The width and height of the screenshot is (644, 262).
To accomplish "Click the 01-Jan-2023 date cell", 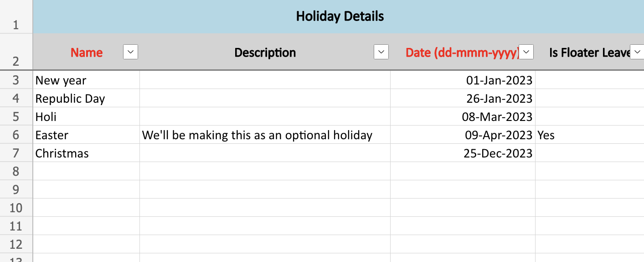I will click(463, 80).
